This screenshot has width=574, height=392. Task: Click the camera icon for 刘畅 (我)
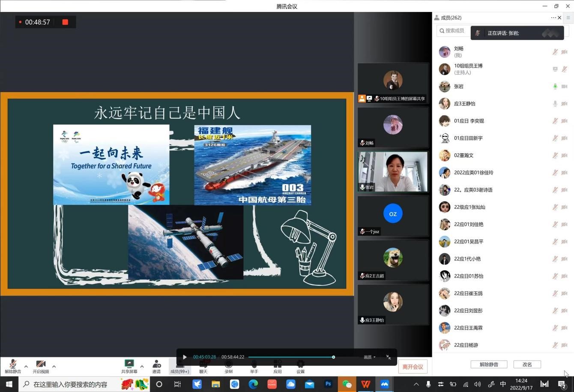pyautogui.click(x=565, y=52)
